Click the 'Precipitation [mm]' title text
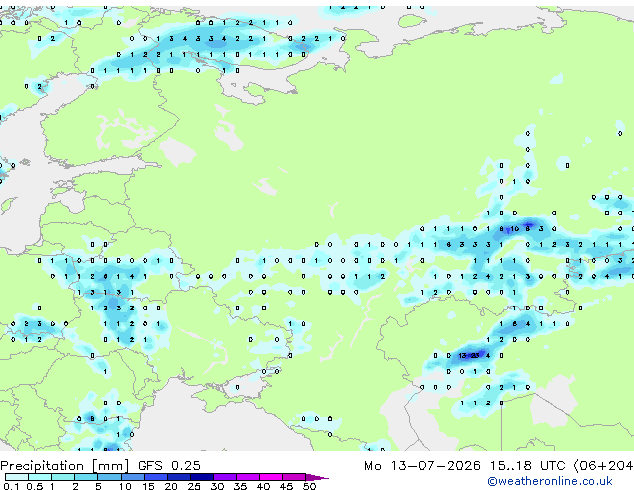 click(x=65, y=466)
